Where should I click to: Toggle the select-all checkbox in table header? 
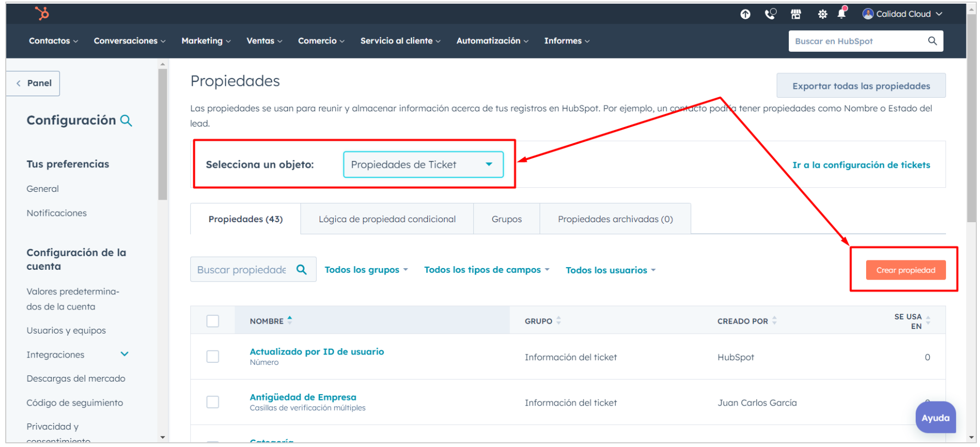(213, 321)
